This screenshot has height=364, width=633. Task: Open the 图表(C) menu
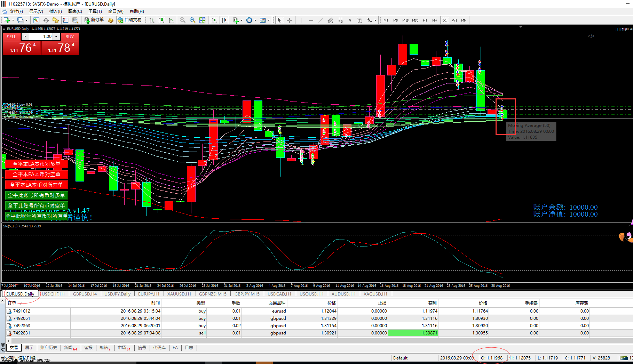[x=75, y=11]
